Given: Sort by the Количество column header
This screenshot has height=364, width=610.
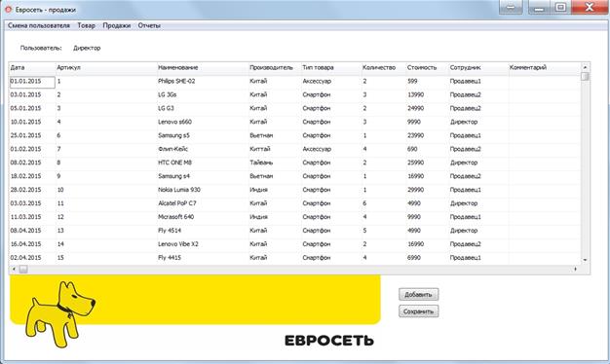Looking at the screenshot, I should click(x=384, y=67).
